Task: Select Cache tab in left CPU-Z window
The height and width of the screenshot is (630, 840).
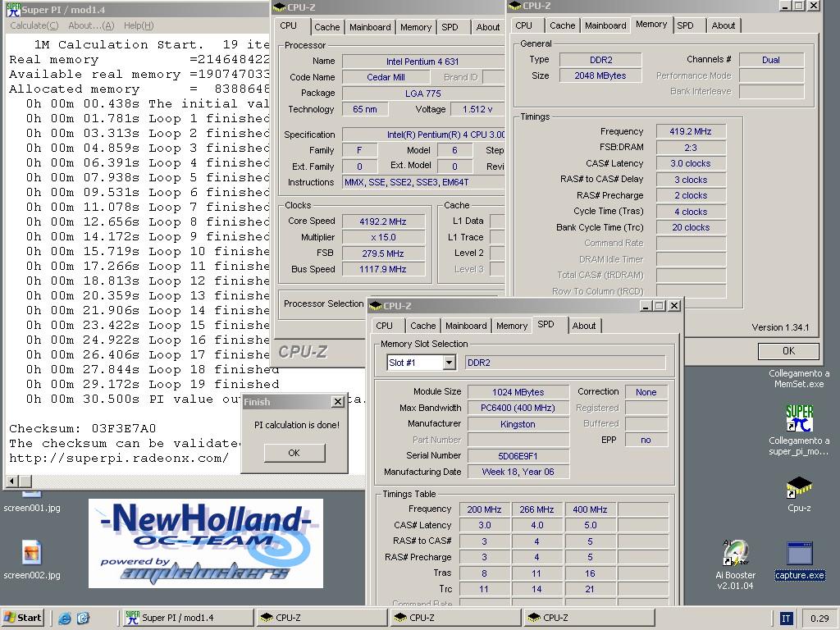Action: coord(326,27)
